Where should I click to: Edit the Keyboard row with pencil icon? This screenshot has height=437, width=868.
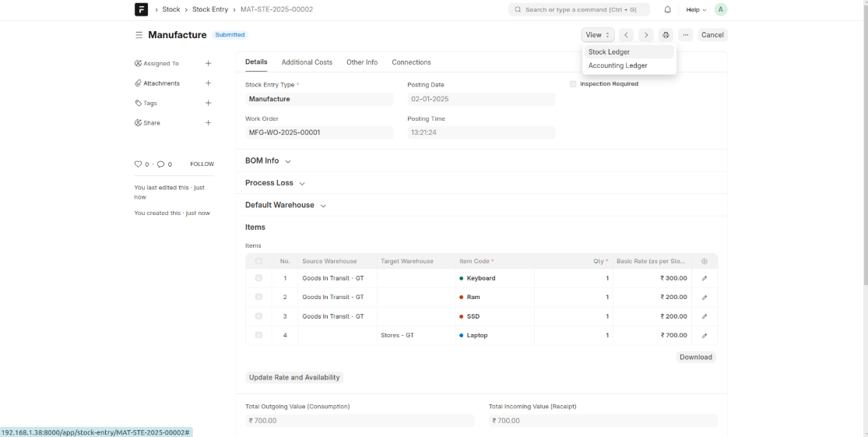(705, 279)
